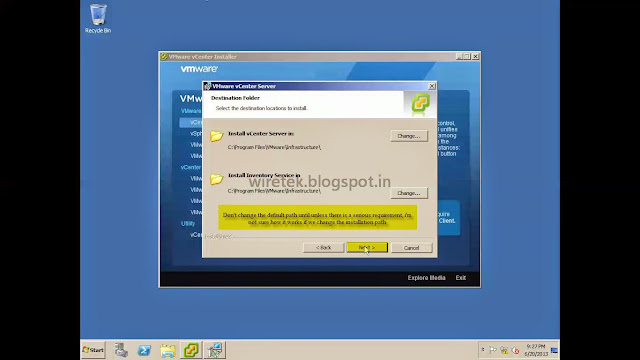Close the VMware vCenter Installer window
Viewport: 640px width, 360px height.
click(x=475, y=57)
